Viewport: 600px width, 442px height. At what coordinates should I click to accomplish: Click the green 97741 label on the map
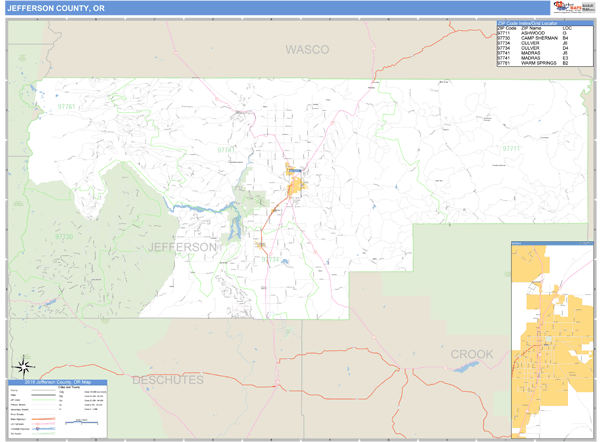pyautogui.click(x=226, y=150)
